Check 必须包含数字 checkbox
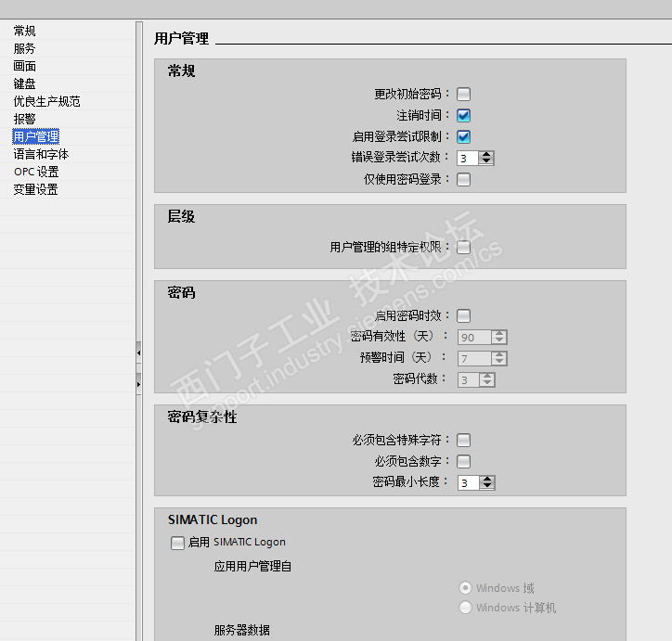Viewport: 672px width, 641px height. point(463,461)
